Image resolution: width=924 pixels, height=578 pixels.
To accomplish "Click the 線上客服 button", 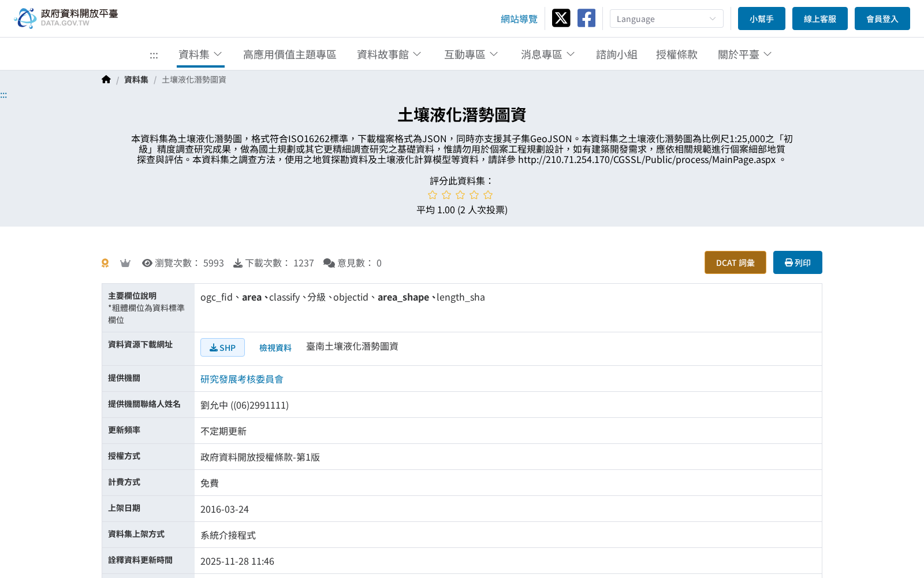I will point(820,18).
